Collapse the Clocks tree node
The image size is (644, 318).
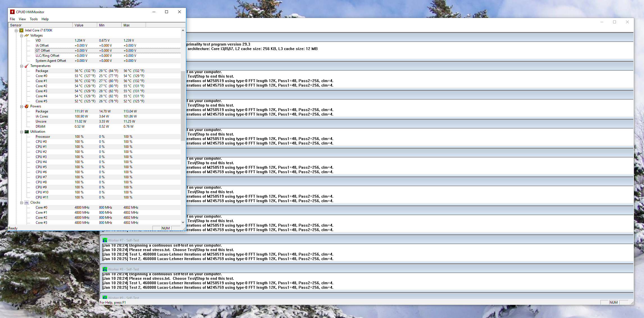tap(21, 203)
